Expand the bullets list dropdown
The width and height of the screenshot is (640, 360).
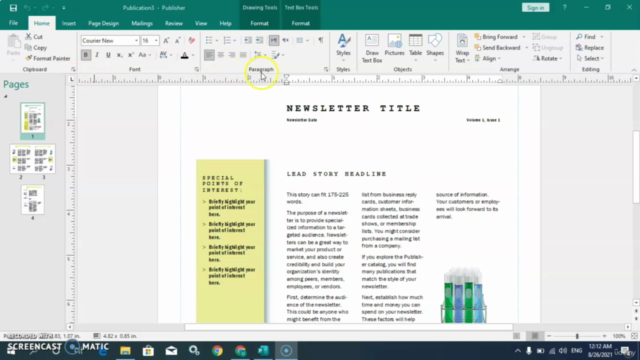[217, 40]
